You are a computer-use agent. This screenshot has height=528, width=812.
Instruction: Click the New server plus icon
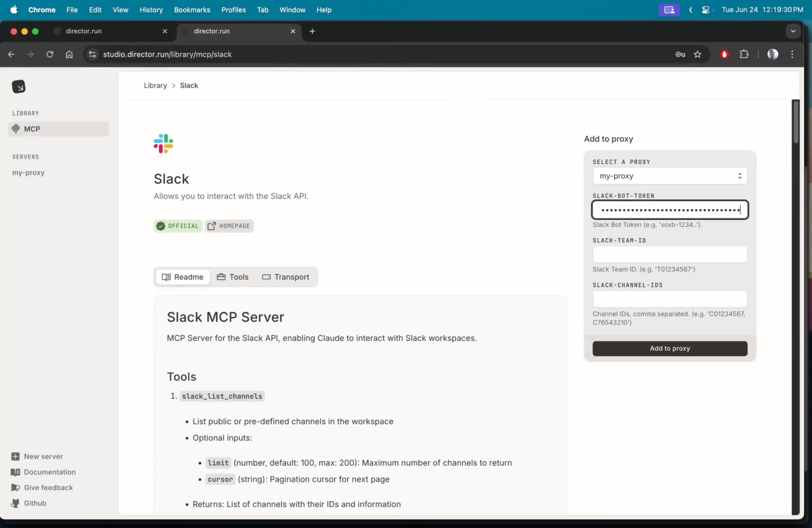15,456
